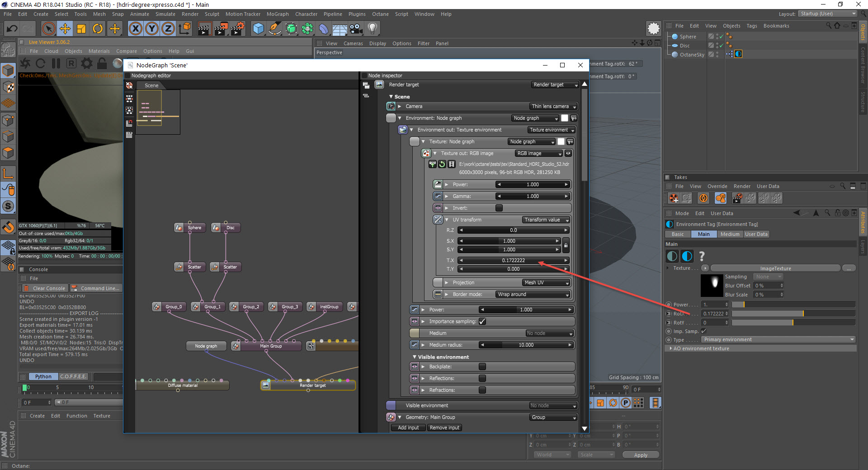Toggle Imp. Samp. checkbox in Environment Tag
868x470 pixels.
704,331
